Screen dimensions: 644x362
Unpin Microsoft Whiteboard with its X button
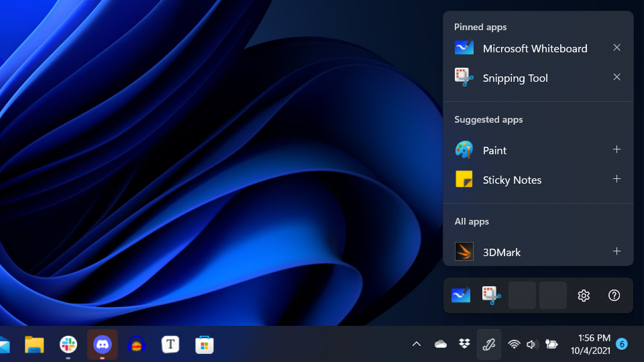click(x=616, y=48)
